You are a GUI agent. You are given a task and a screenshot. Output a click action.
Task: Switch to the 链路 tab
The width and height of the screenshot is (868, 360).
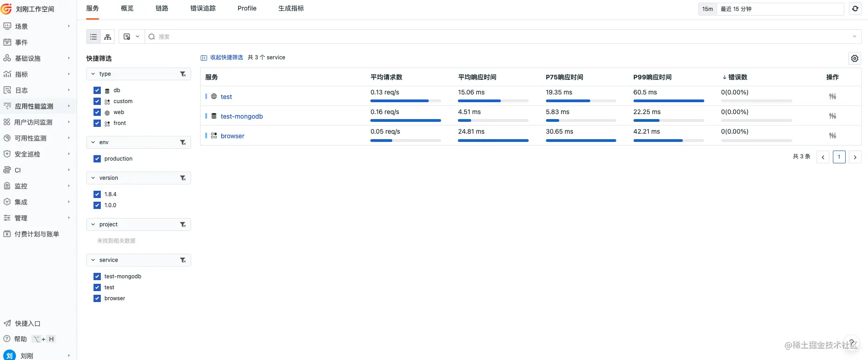point(162,8)
